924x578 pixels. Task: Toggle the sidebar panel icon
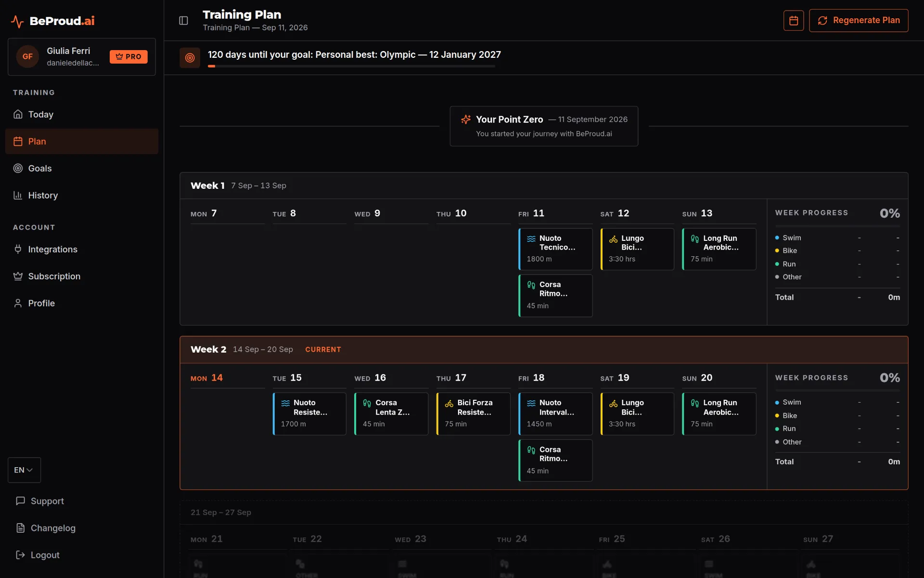[x=183, y=20]
